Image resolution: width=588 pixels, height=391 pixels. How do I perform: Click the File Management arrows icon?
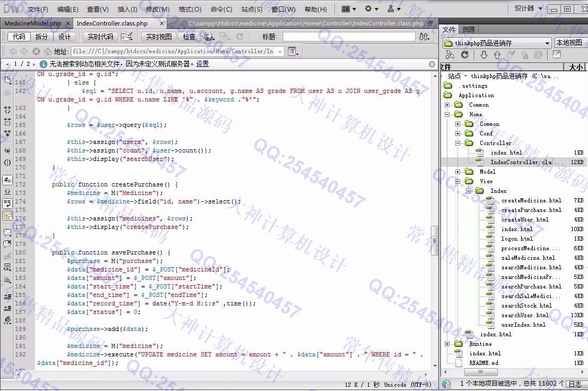point(424,37)
